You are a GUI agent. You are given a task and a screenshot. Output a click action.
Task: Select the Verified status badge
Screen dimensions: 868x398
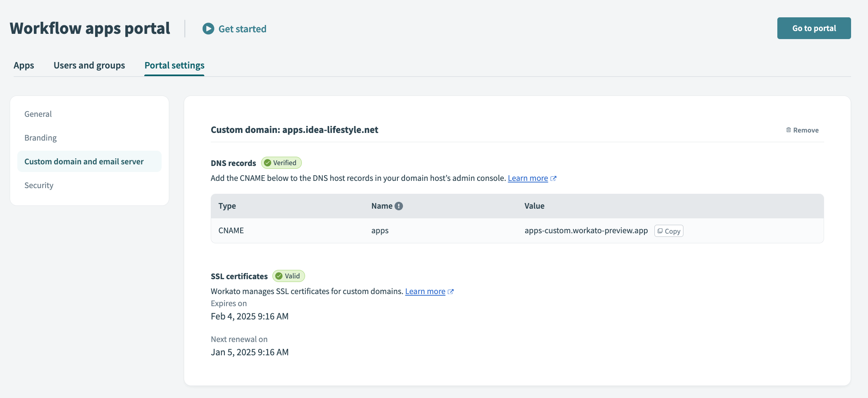point(281,163)
